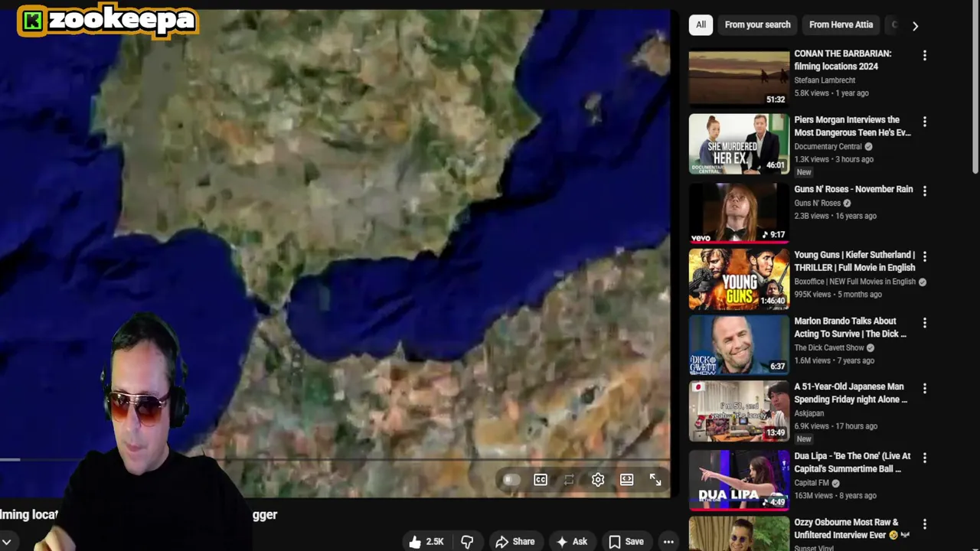Open the Young Guns movie thumbnail

click(x=739, y=279)
